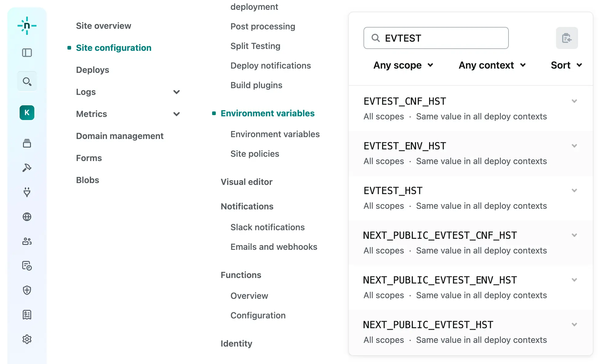Select the globe/domain icon in sidebar
This screenshot has width=613, height=364.
[27, 217]
